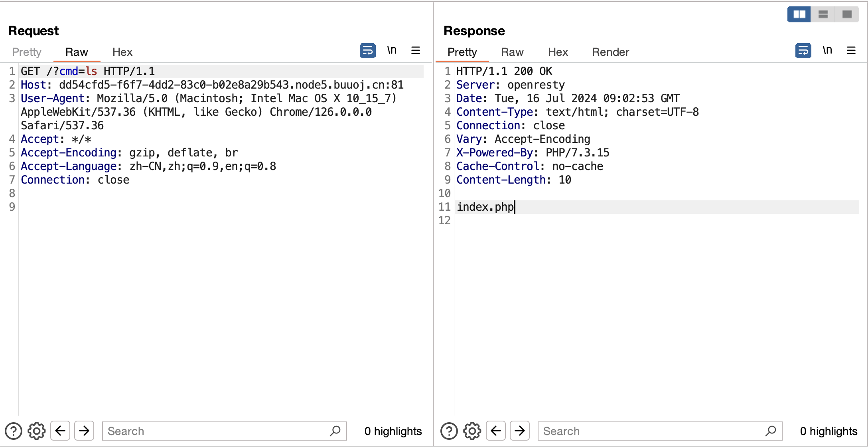Click the Content-Type header in Response
868x447 pixels.
click(578, 112)
